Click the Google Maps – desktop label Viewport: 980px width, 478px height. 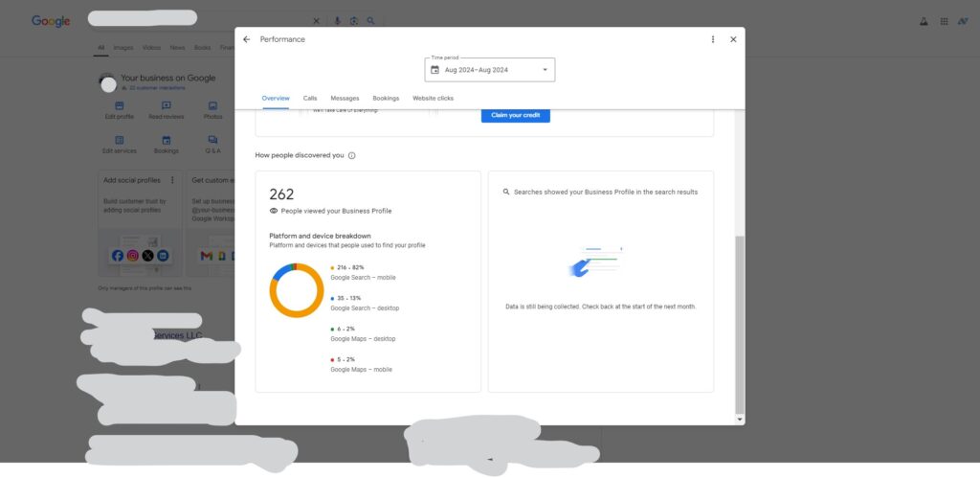[x=363, y=339]
